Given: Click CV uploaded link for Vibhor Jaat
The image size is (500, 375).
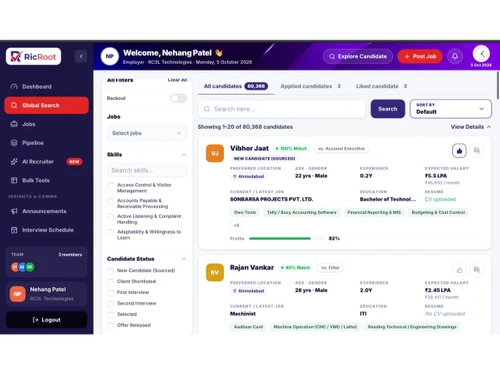Looking at the screenshot, I should [x=440, y=199].
